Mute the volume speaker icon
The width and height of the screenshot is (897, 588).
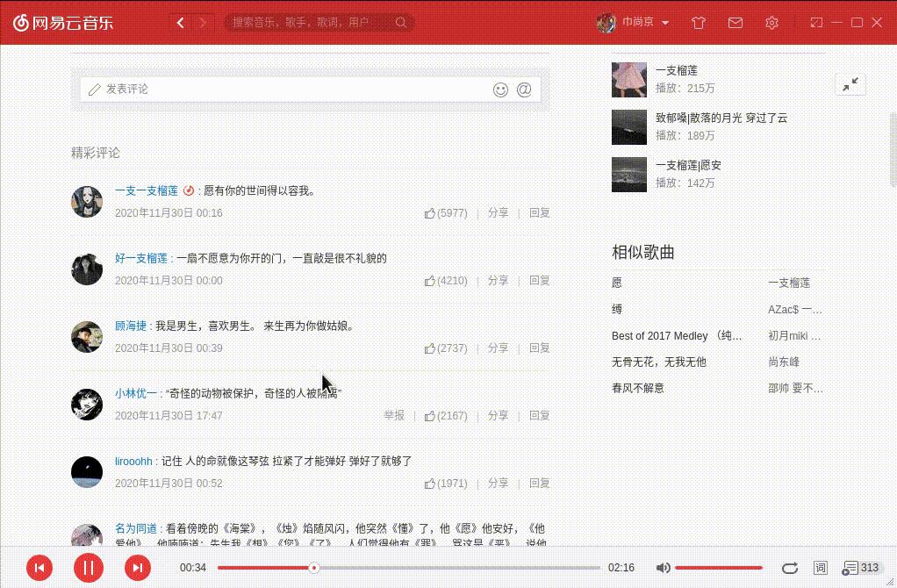tap(664, 568)
